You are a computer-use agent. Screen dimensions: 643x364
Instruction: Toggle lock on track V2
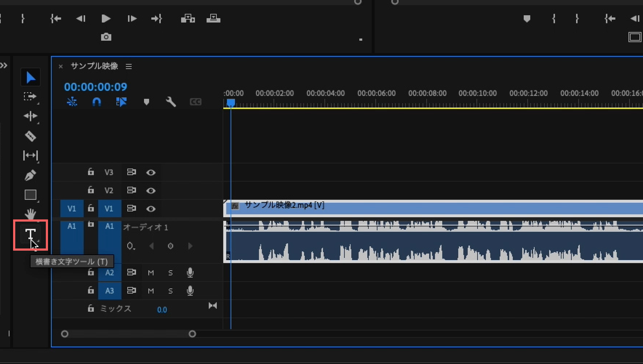click(91, 190)
